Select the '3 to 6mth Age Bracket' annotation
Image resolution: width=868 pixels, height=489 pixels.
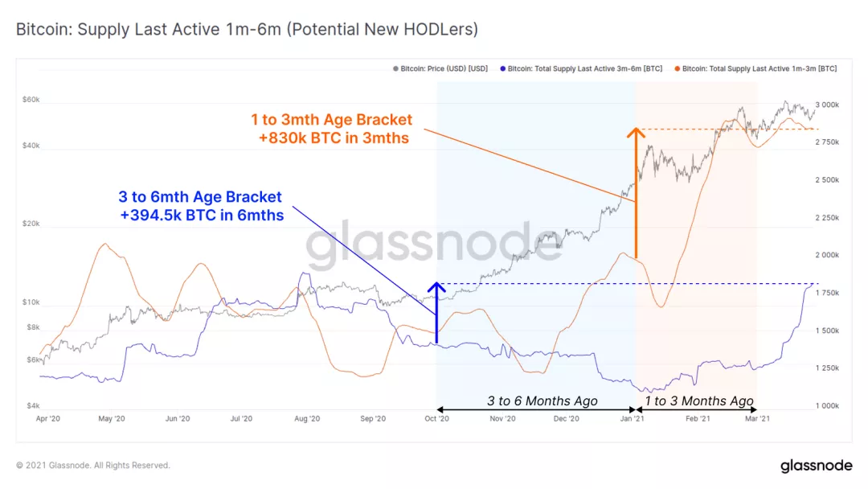[x=201, y=205]
